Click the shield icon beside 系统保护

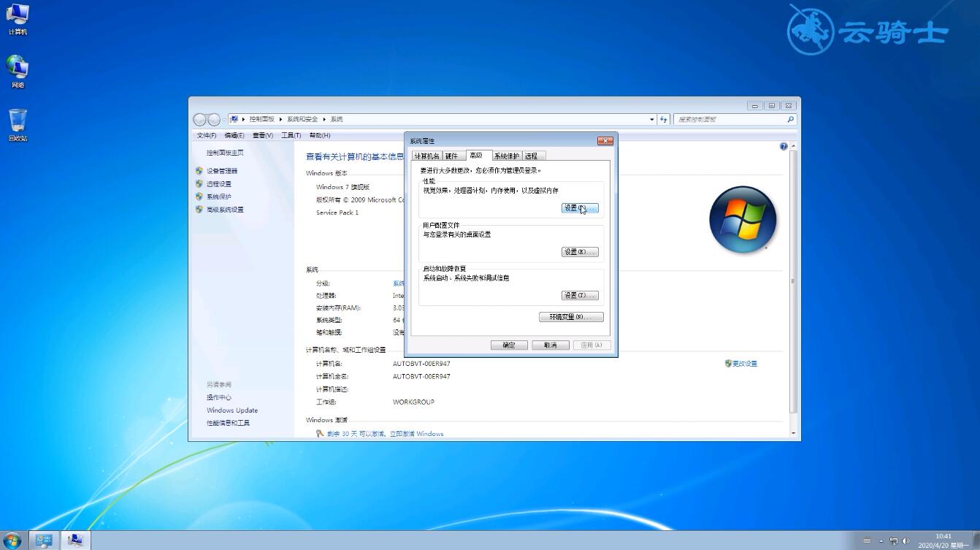199,196
